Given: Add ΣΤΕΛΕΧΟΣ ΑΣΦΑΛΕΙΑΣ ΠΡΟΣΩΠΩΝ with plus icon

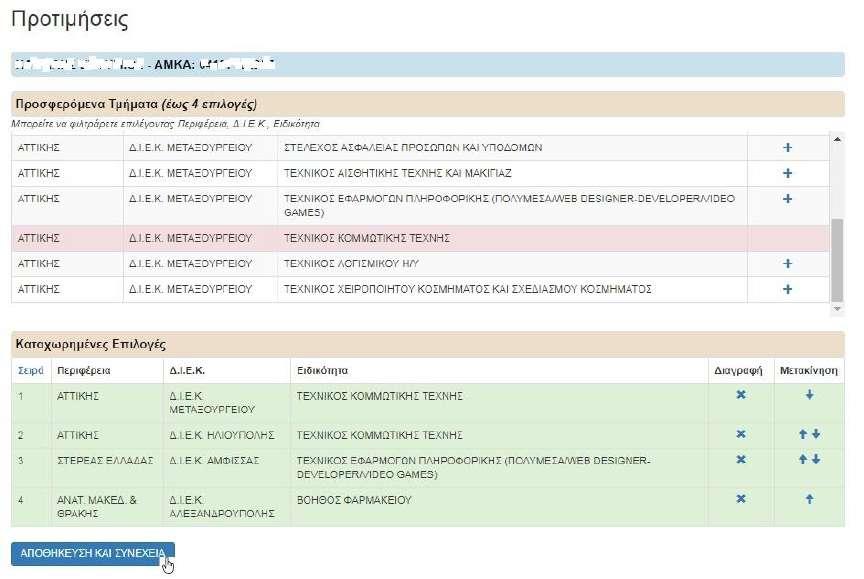Looking at the screenshot, I should point(787,148).
